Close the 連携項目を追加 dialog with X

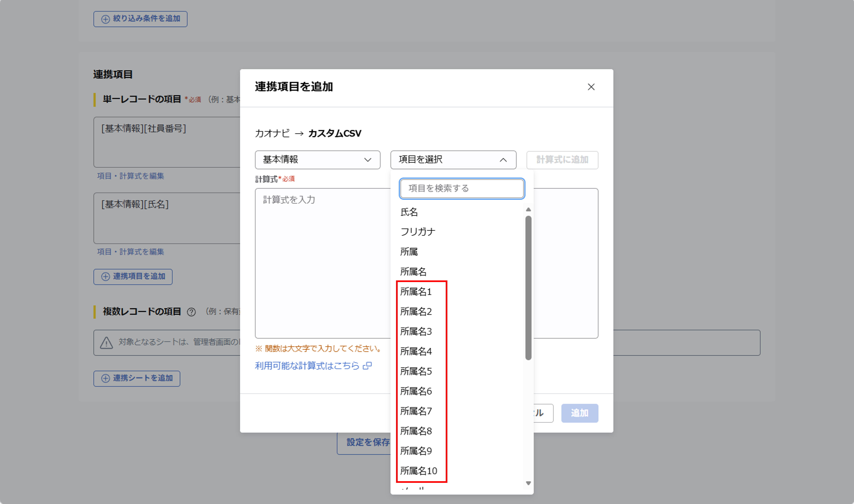[591, 87]
